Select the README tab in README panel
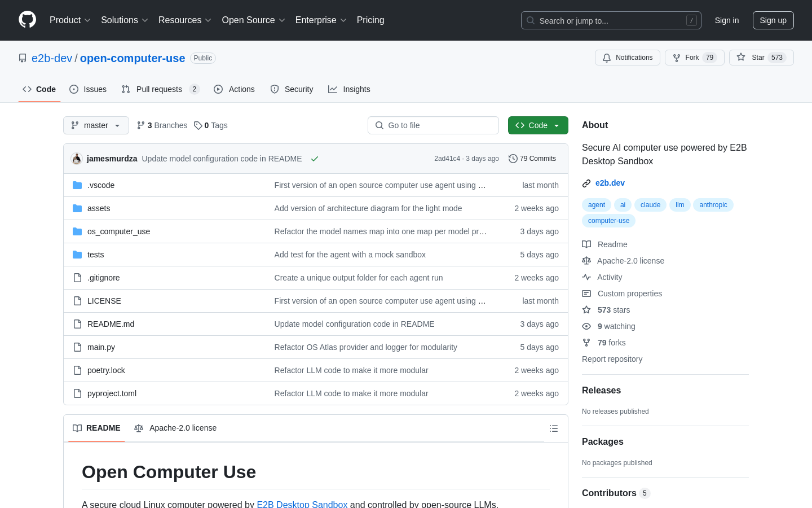This screenshot has height=508, width=812. click(96, 428)
